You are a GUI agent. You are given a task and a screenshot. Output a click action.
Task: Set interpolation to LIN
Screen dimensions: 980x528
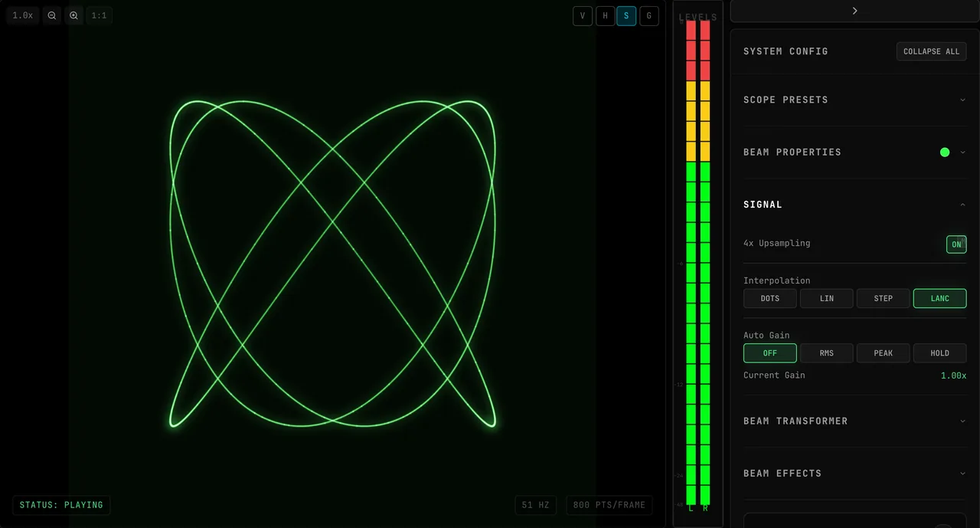click(827, 298)
